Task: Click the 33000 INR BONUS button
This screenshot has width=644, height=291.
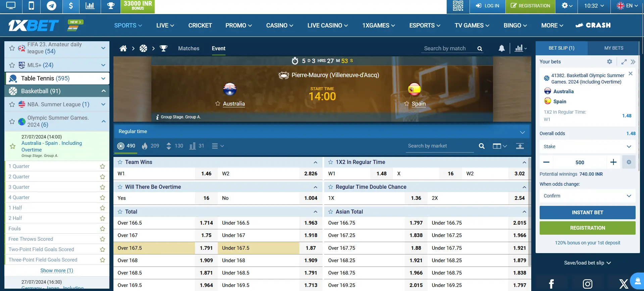Action: coord(138,6)
